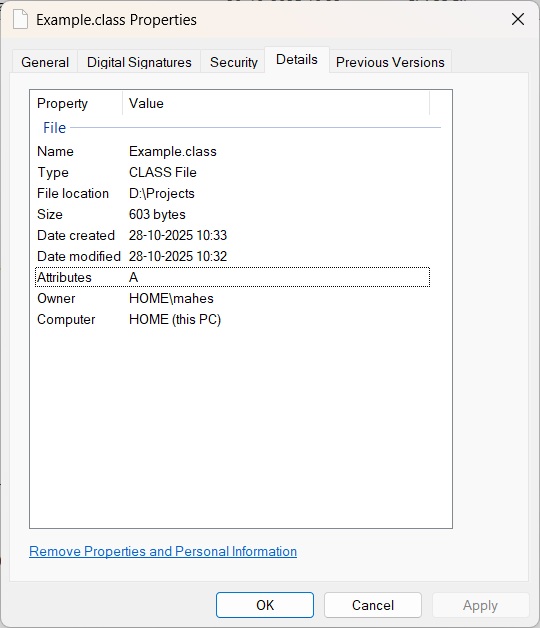The width and height of the screenshot is (540, 628).
Task: Click the Value column header
Action: click(276, 103)
